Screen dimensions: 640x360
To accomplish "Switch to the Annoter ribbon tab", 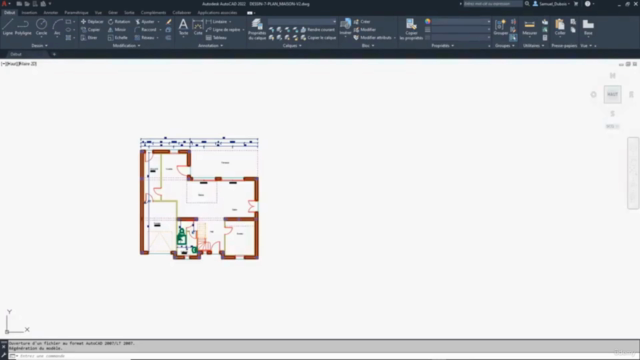I will click(x=51, y=13).
